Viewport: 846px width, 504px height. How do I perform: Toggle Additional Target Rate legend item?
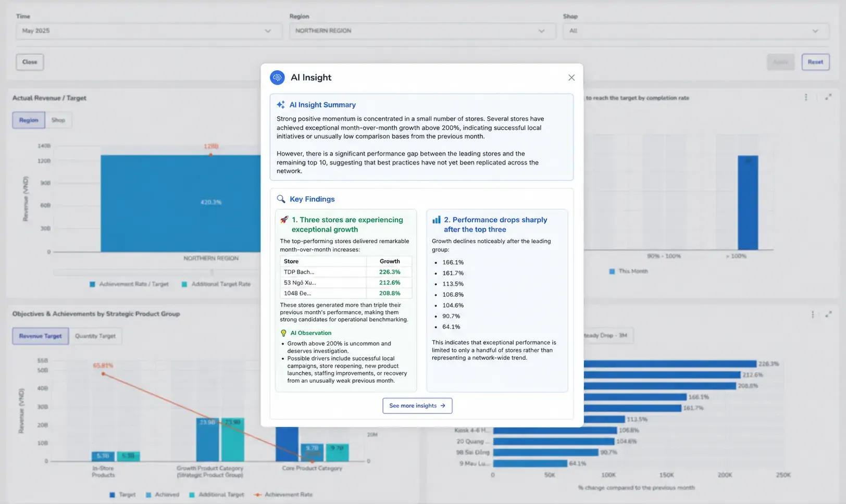pos(216,284)
